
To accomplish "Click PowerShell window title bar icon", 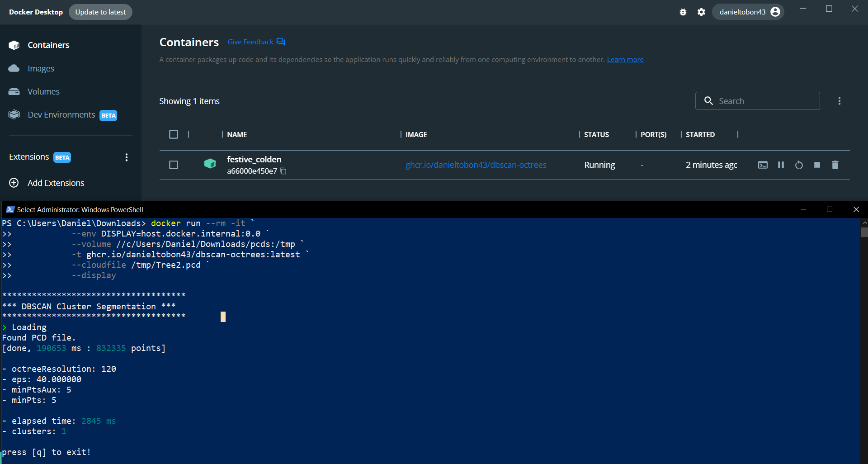I will [x=10, y=209].
